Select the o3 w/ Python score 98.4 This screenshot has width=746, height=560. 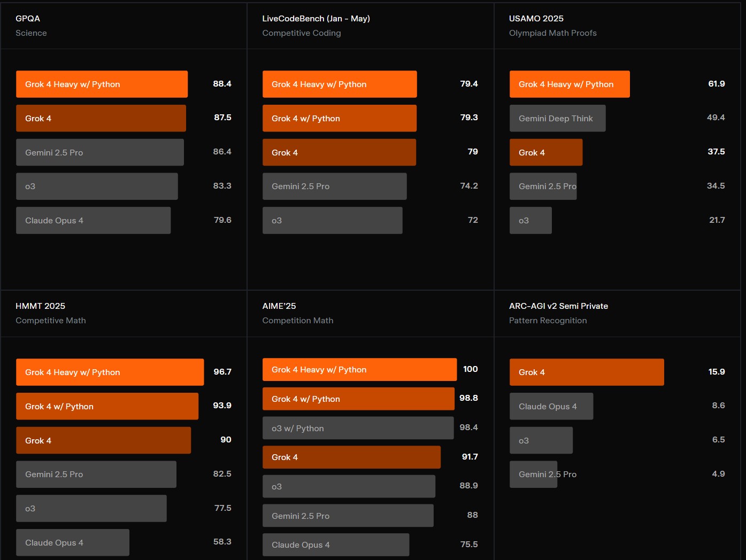[469, 427]
